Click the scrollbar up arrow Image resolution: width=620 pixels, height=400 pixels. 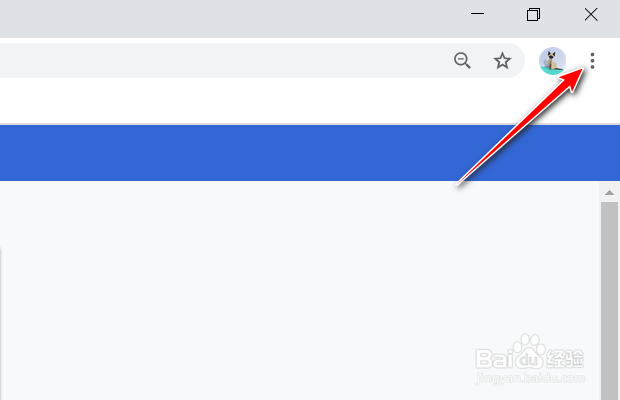click(608, 192)
